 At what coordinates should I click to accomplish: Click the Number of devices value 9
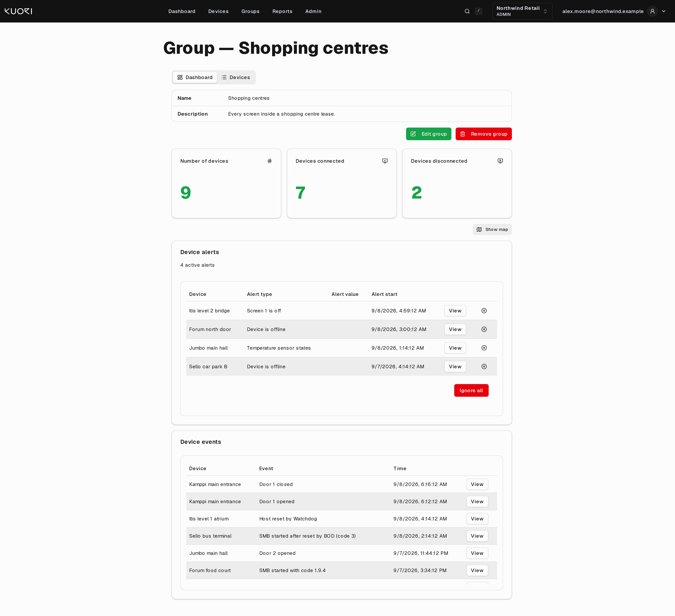185,193
